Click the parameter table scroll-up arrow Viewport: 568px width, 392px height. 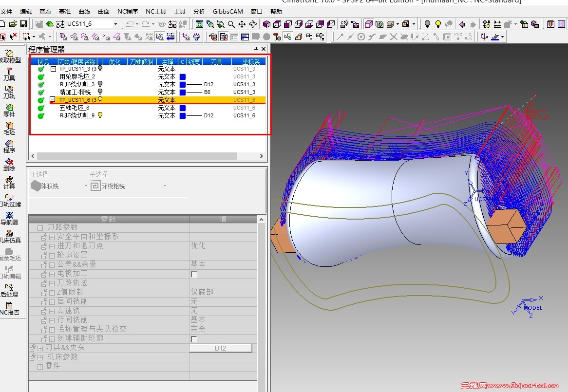coord(261,220)
